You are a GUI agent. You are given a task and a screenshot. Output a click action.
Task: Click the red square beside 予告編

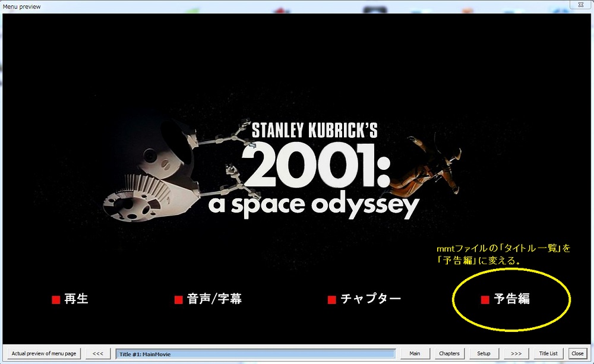(x=485, y=300)
